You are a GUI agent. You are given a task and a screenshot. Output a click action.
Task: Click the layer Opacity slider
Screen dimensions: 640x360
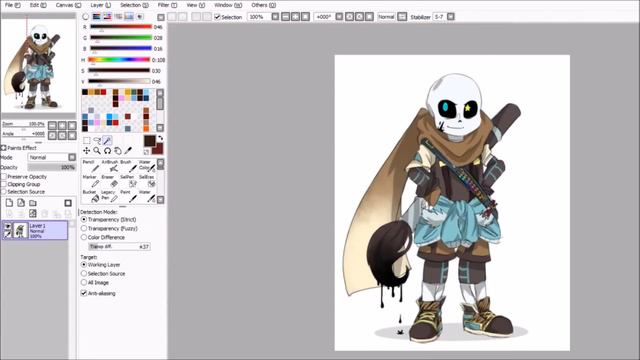click(x=52, y=167)
